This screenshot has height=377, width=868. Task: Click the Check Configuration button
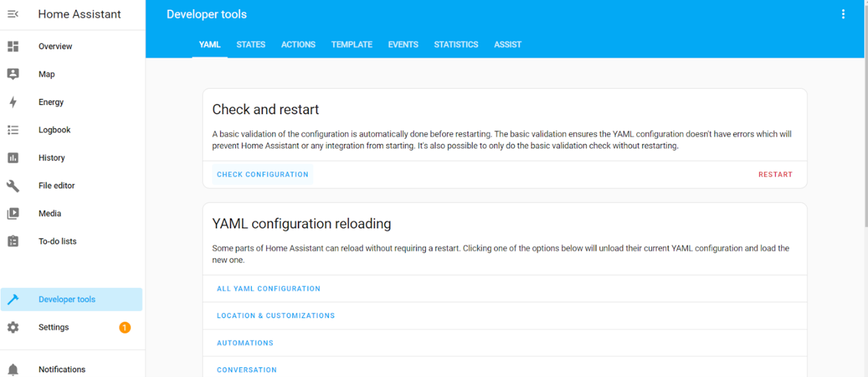263,174
